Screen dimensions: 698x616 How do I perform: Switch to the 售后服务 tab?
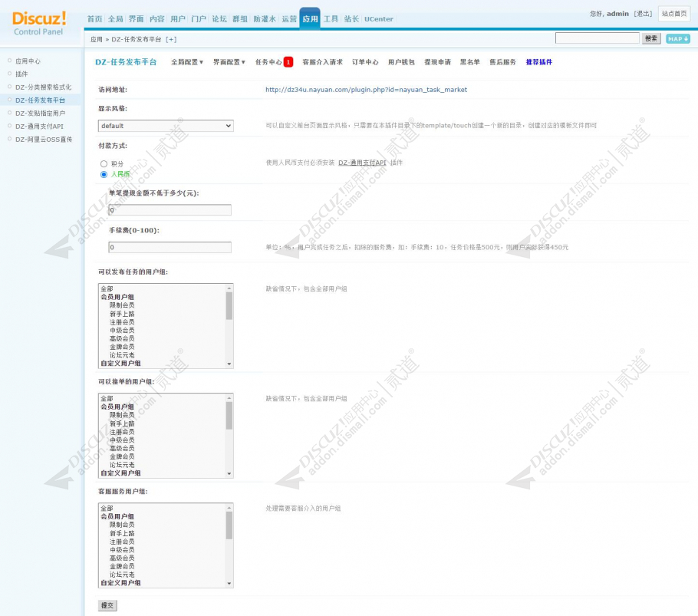pos(502,62)
